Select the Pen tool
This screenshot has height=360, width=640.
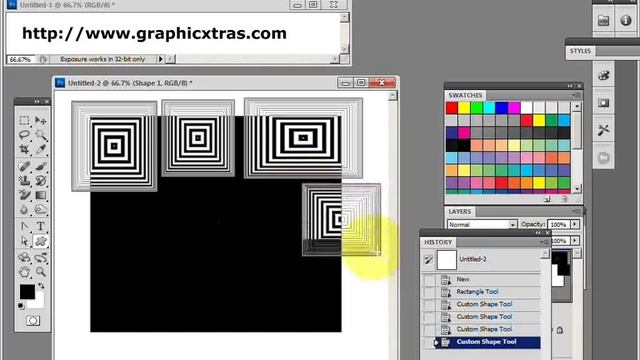pyautogui.click(x=24, y=226)
